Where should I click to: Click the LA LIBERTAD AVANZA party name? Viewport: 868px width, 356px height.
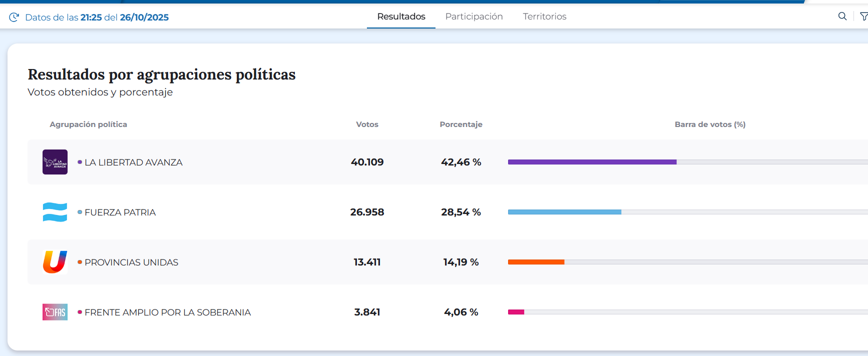point(134,162)
